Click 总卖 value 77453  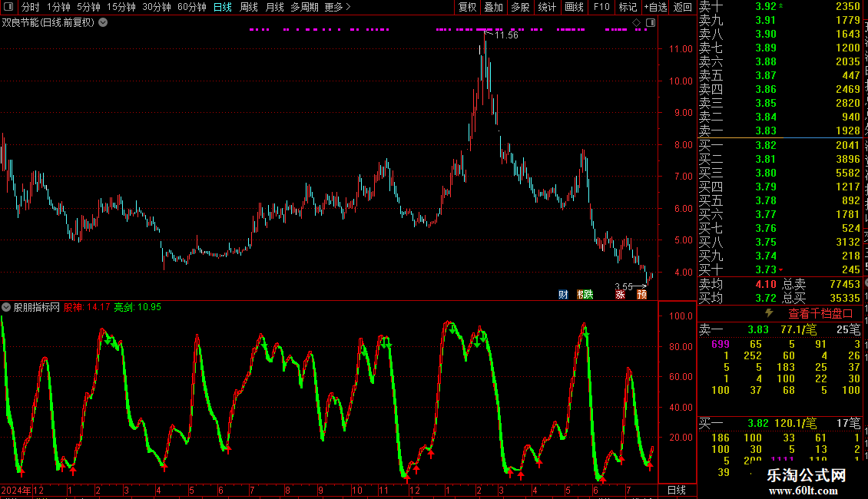click(845, 284)
